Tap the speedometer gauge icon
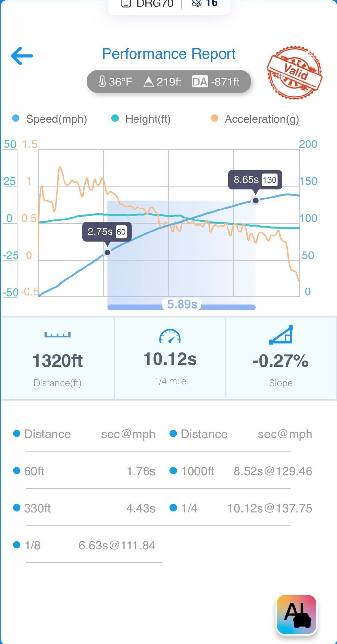The image size is (337, 644). pos(170,336)
